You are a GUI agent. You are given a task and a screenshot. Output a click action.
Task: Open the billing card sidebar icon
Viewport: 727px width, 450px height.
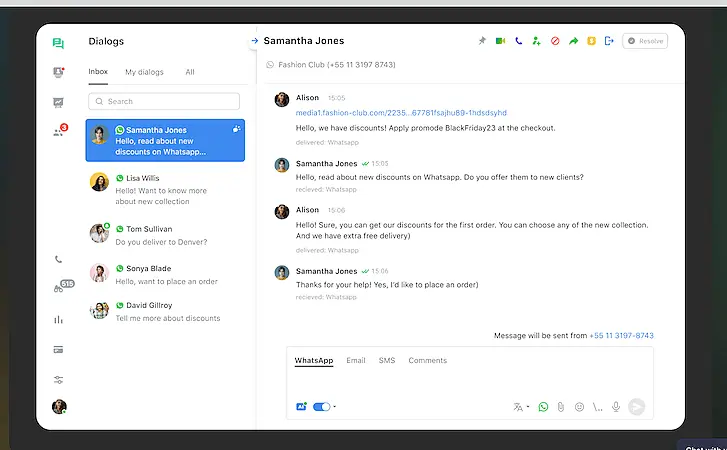pyautogui.click(x=58, y=350)
